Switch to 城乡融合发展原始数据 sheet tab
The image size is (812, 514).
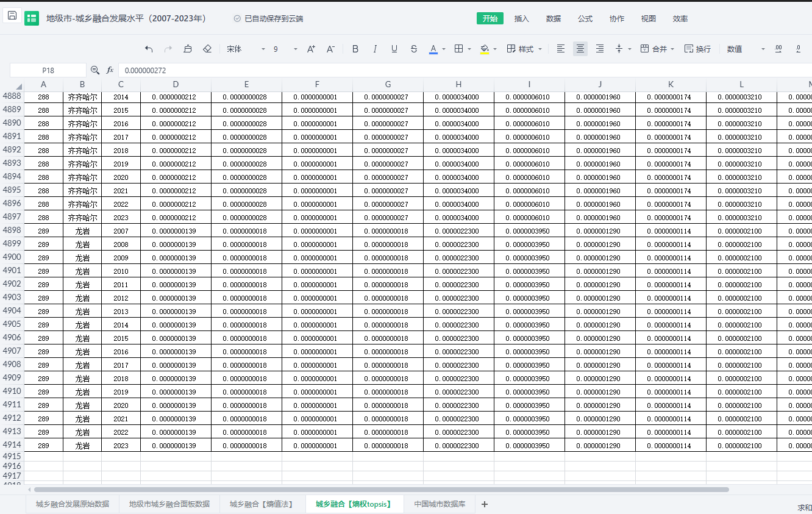pyautogui.click(x=73, y=504)
